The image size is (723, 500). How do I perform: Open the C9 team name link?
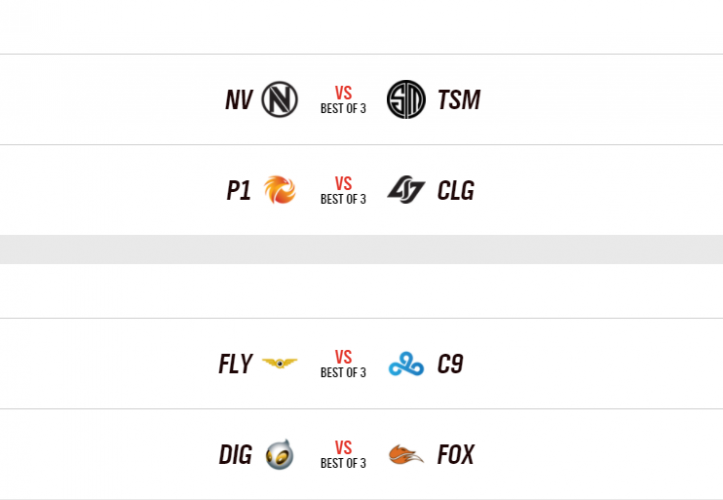[450, 364]
